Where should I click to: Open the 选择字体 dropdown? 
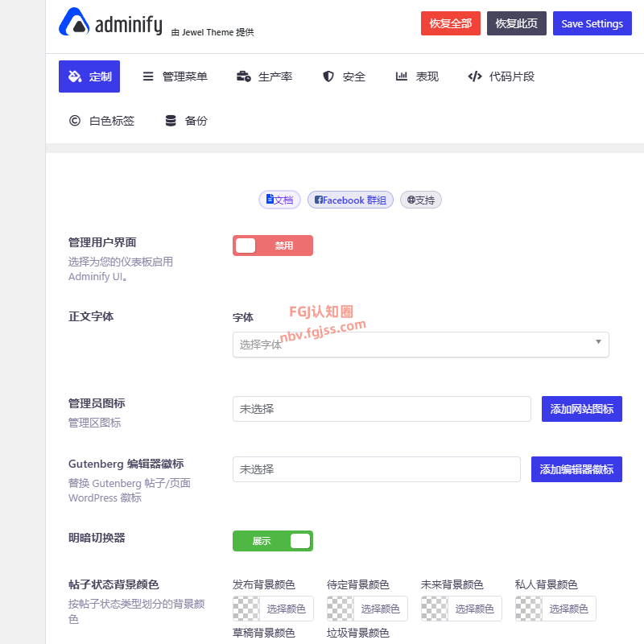point(420,345)
